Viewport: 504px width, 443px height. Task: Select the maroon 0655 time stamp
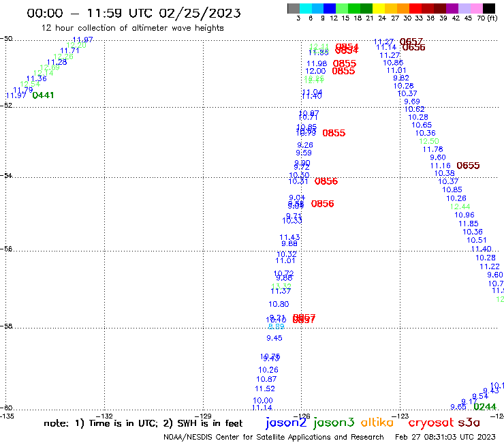coord(468,166)
